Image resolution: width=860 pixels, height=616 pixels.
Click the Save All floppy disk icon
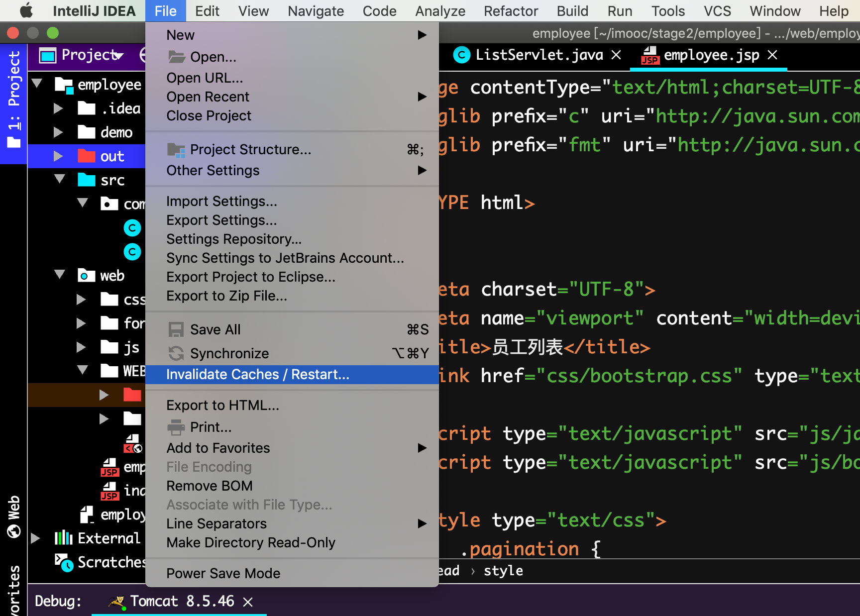[x=176, y=329]
